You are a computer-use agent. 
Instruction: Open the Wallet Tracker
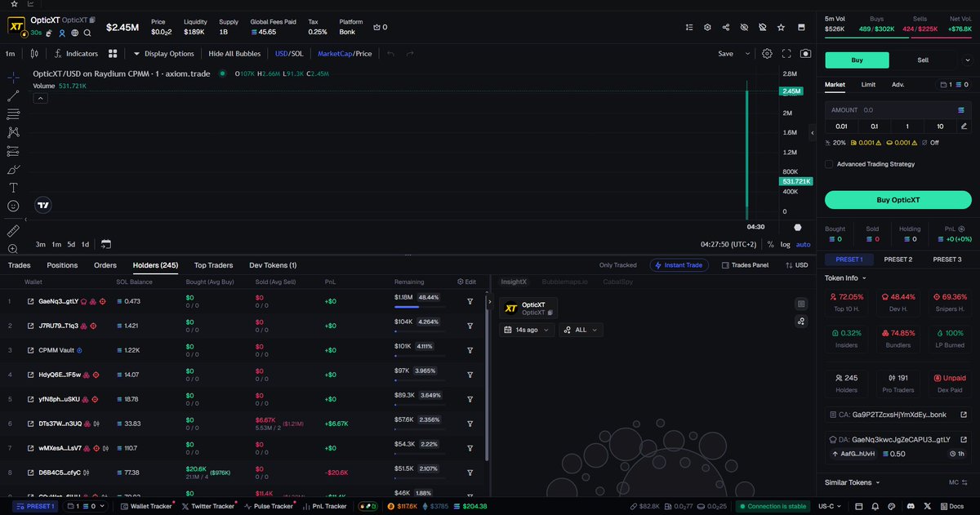(146, 506)
